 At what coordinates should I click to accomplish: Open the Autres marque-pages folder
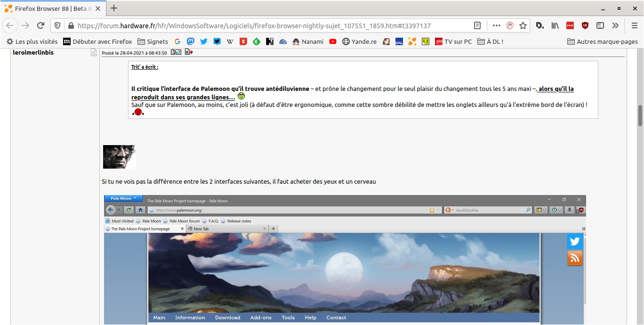[x=603, y=41]
